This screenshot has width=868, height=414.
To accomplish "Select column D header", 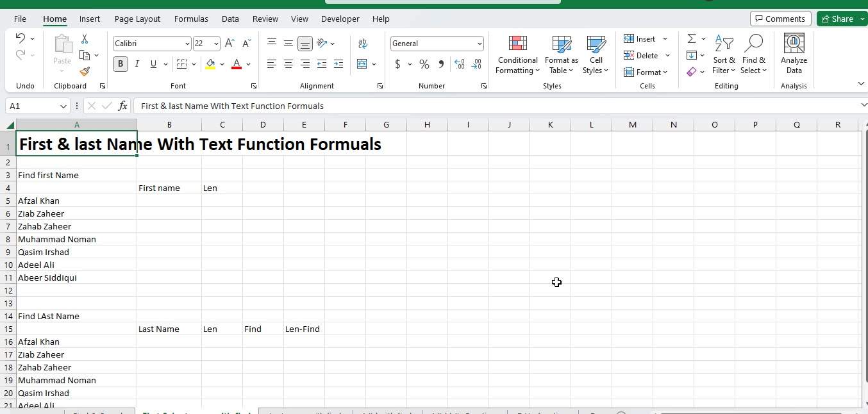I will (x=263, y=125).
